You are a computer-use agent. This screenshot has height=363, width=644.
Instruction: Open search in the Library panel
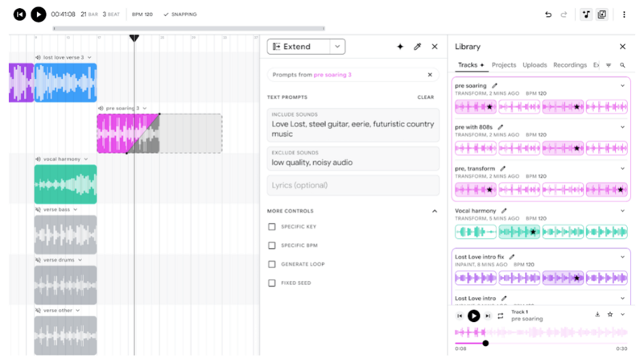(x=622, y=65)
